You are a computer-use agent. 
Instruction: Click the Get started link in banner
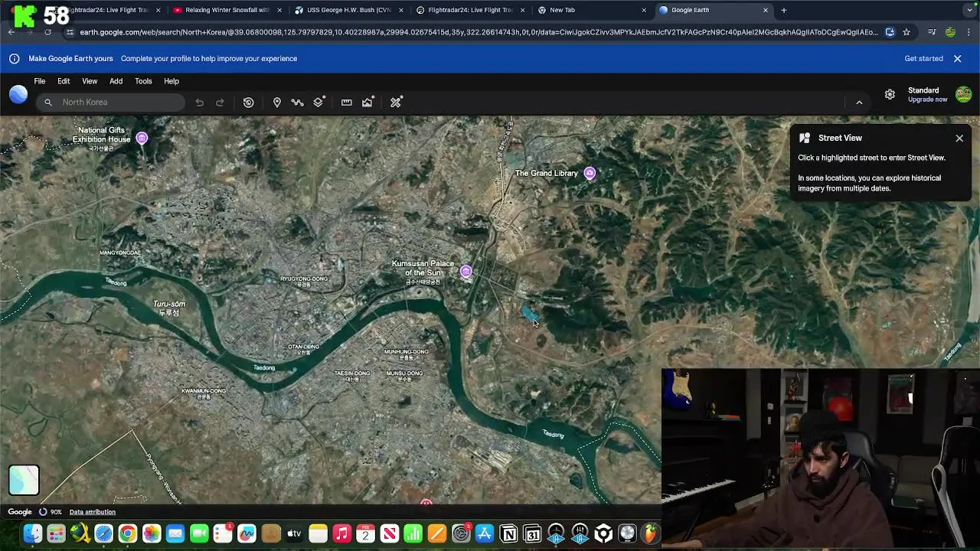(923, 59)
